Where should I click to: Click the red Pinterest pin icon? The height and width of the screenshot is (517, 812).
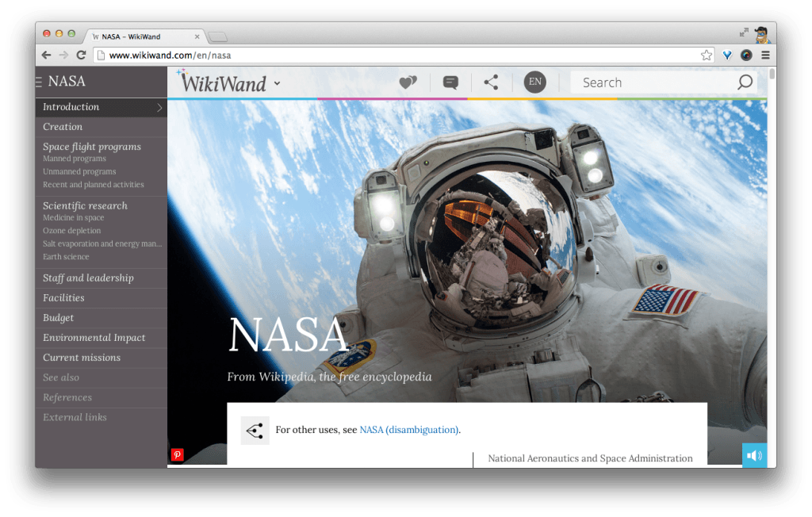click(177, 455)
